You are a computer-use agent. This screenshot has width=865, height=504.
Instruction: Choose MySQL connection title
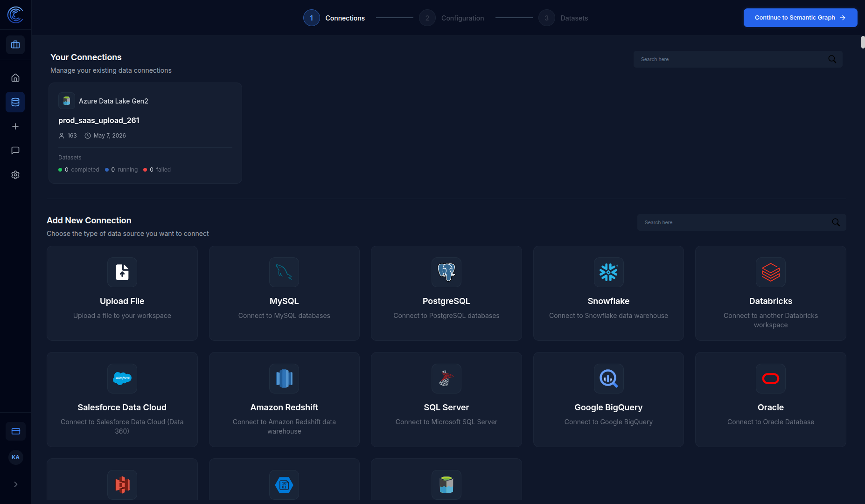(x=284, y=301)
